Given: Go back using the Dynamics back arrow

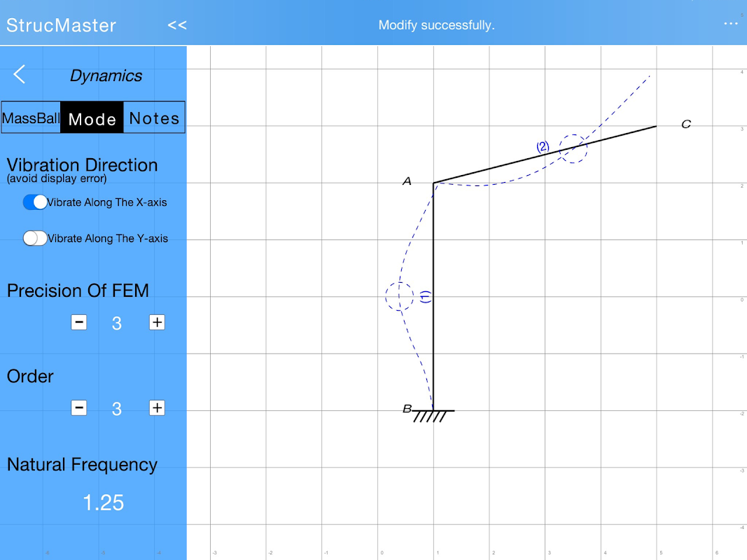Looking at the screenshot, I should (19, 74).
